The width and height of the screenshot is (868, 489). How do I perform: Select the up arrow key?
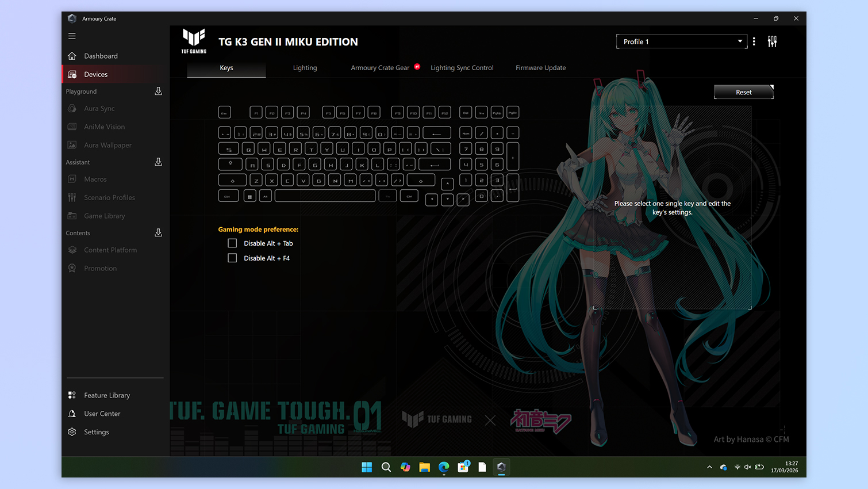pyautogui.click(x=447, y=184)
